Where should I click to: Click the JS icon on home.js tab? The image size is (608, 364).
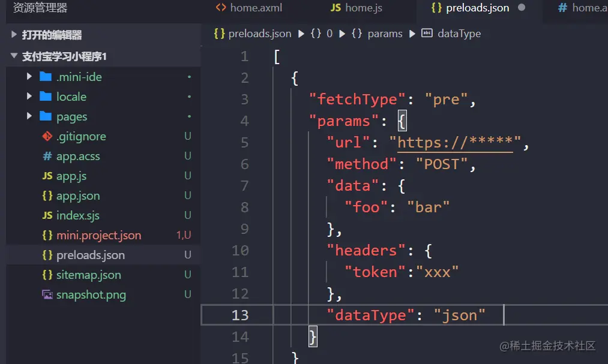click(x=336, y=7)
